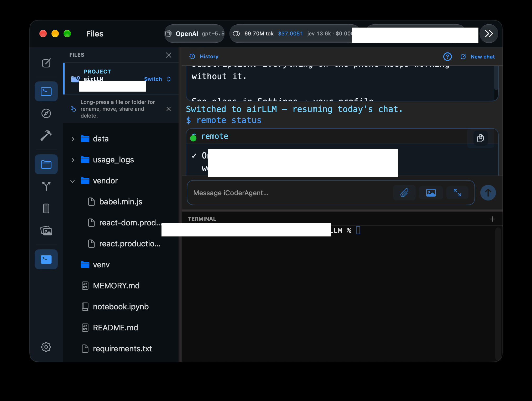Open settings gear in sidebar

46,347
